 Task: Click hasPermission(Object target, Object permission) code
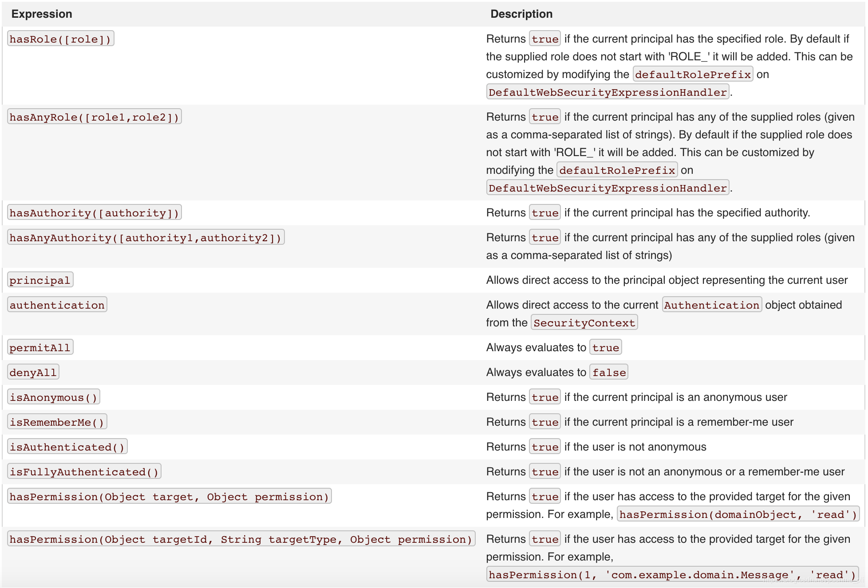pyautogui.click(x=169, y=497)
